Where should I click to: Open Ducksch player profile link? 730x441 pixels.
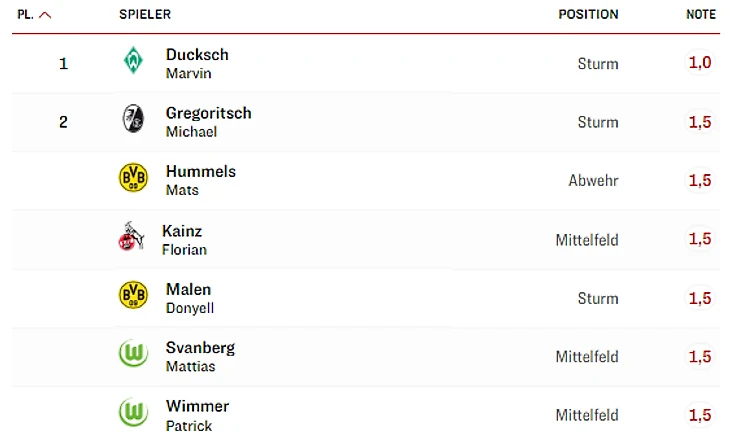point(197,55)
